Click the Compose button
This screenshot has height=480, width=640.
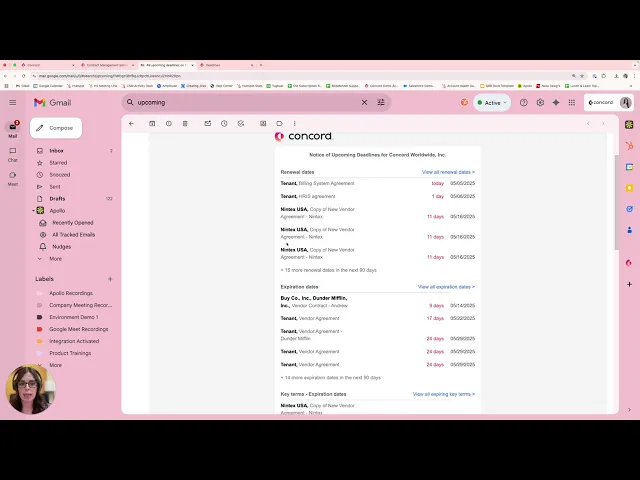56,128
